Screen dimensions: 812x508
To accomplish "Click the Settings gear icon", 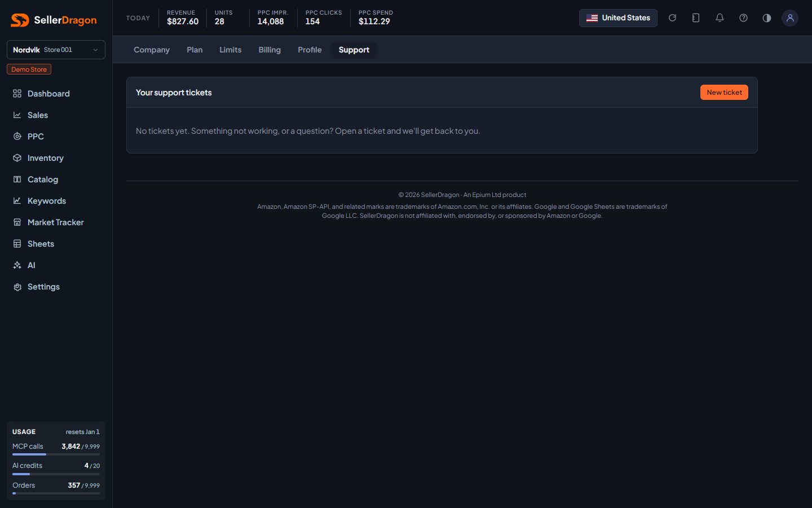I will [17, 287].
